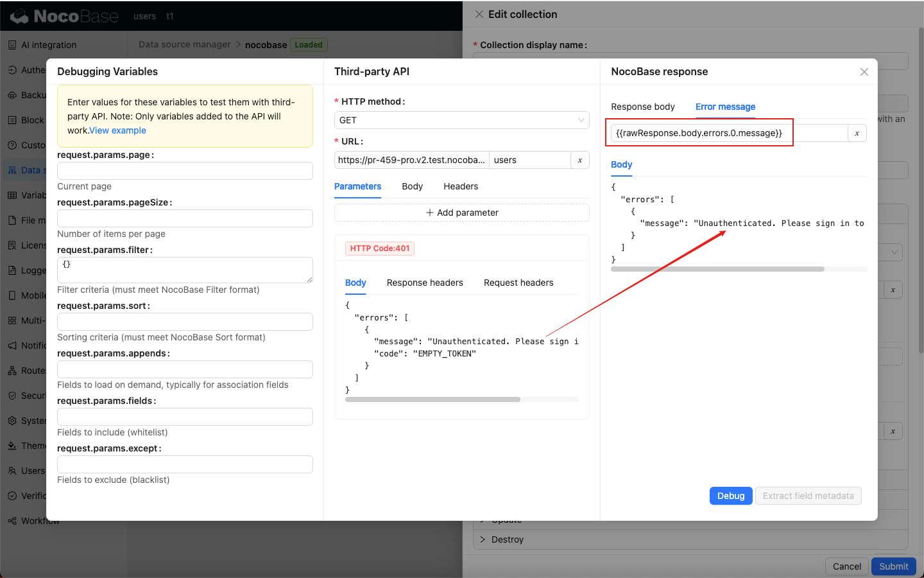The image size is (924, 578).
Task: Click the variable picker icon beside URL path
Action: pos(579,160)
